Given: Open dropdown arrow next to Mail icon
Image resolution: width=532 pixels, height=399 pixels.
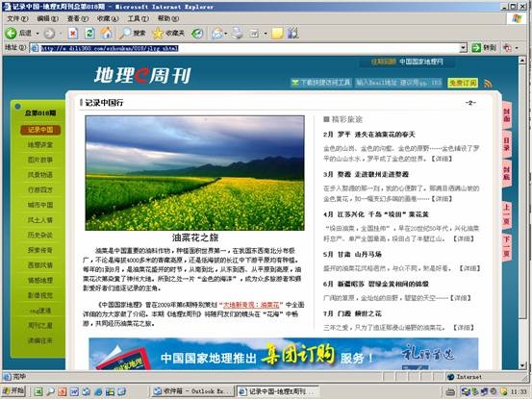Looking at the screenshot, I should click(x=226, y=34).
